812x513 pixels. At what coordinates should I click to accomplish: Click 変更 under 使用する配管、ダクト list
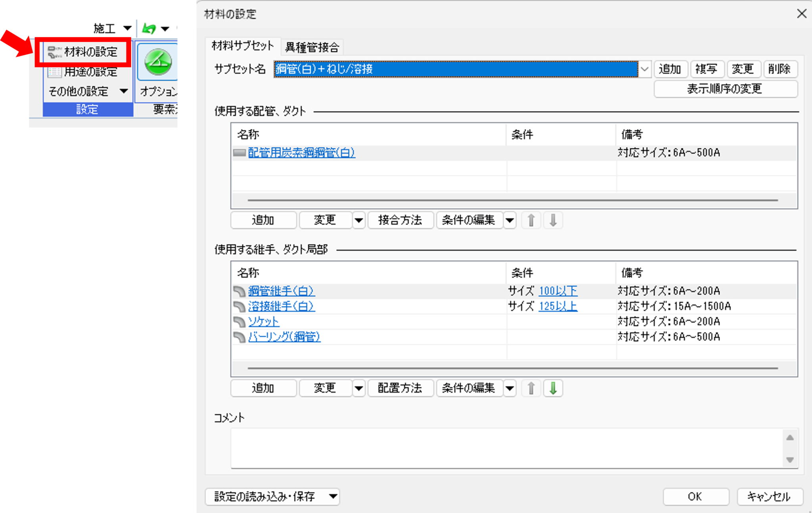326,220
